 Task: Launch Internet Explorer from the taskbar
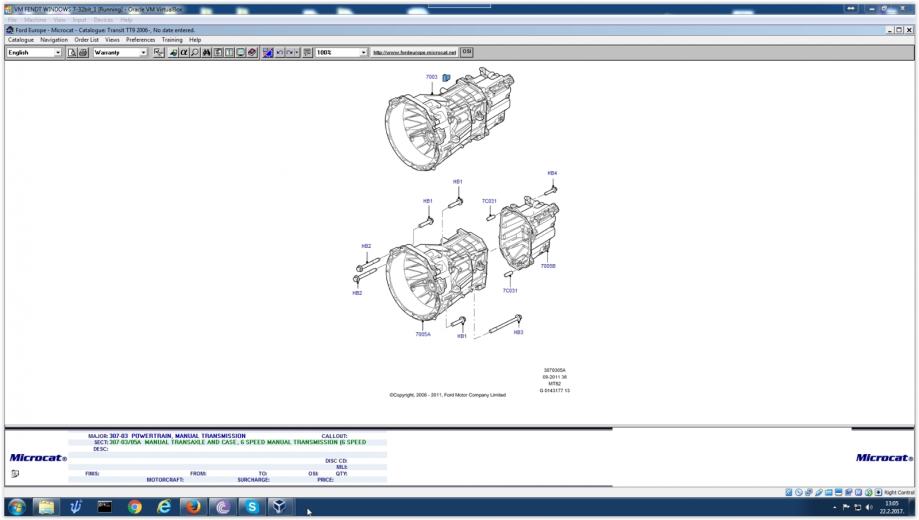click(x=164, y=507)
